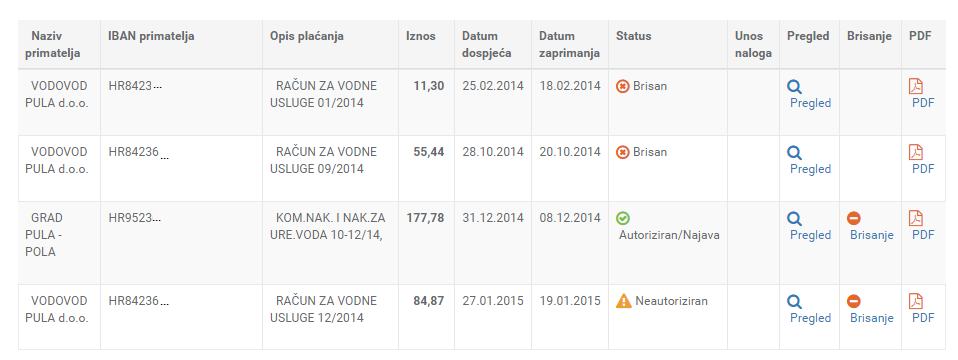Click the Neautoriziran warning triangle icon
This screenshot has width=958, height=360.
tap(623, 301)
